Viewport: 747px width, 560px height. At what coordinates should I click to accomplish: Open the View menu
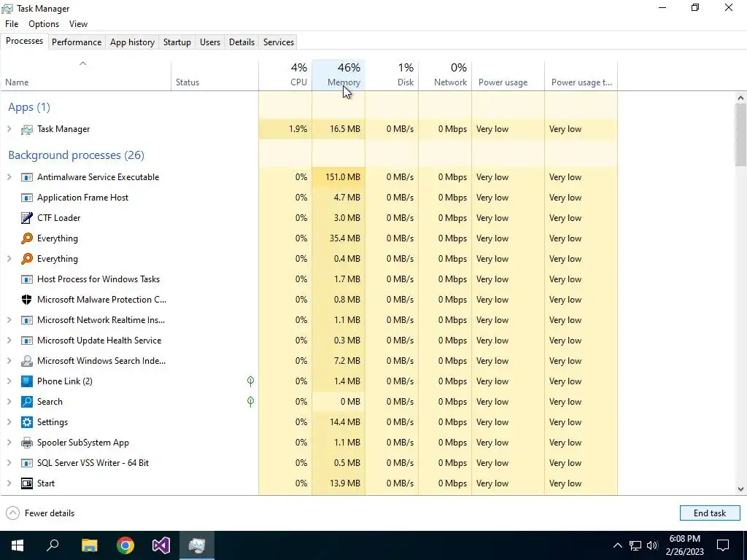point(78,24)
